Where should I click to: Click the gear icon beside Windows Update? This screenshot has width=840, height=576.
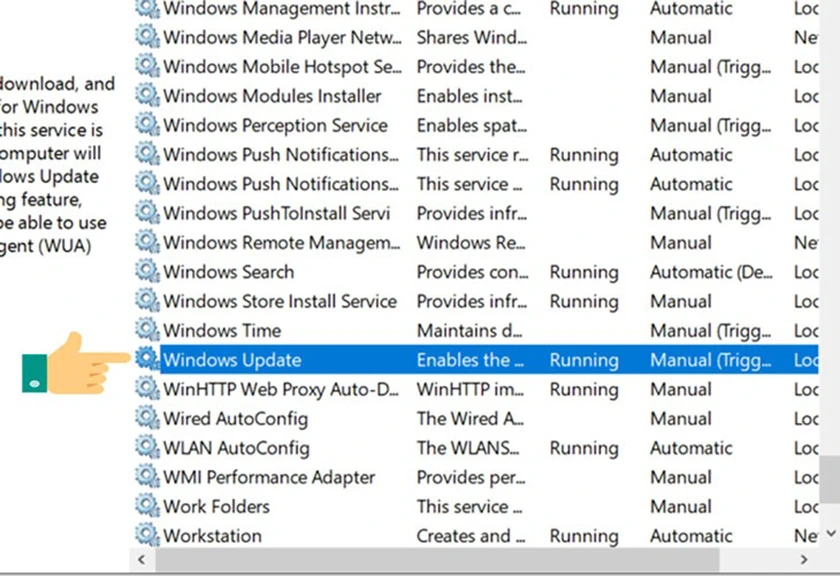tap(147, 360)
